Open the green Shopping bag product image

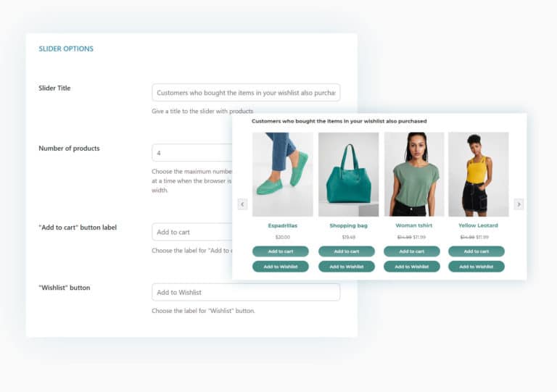pyautogui.click(x=348, y=174)
